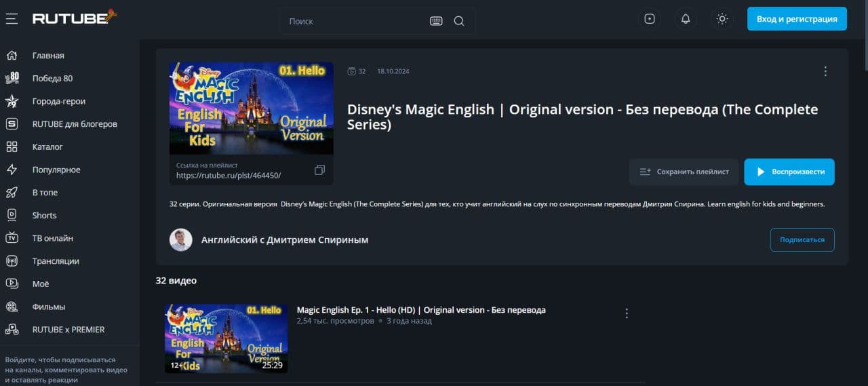The width and height of the screenshot is (868, 386).
Task: Click Вход и регистрация button
Action: tap(797, 19)
